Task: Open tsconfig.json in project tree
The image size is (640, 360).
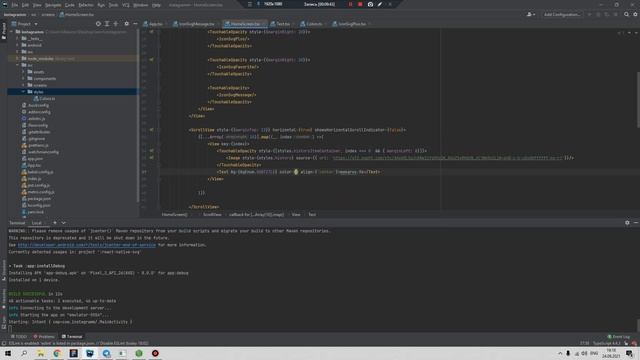Action: (36, 205)
